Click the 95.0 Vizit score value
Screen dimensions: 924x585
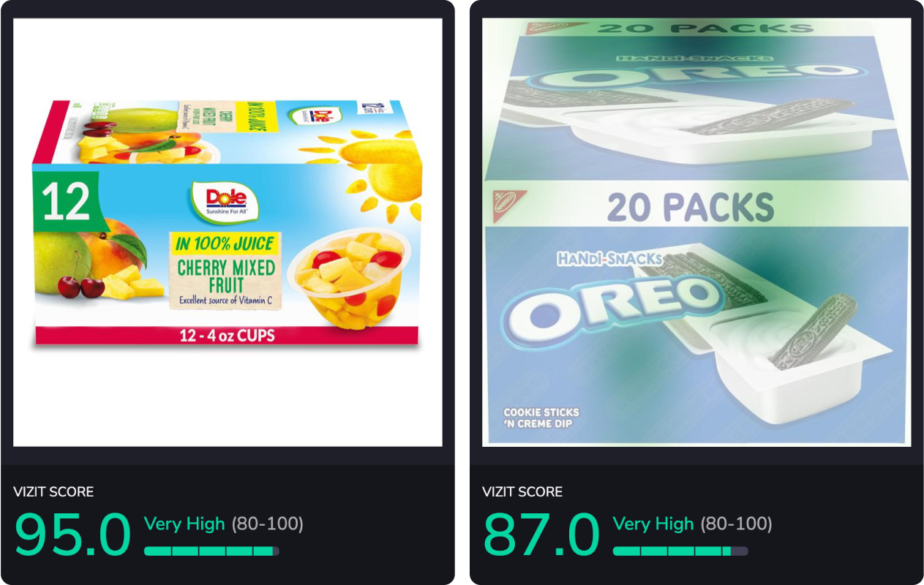72,535
